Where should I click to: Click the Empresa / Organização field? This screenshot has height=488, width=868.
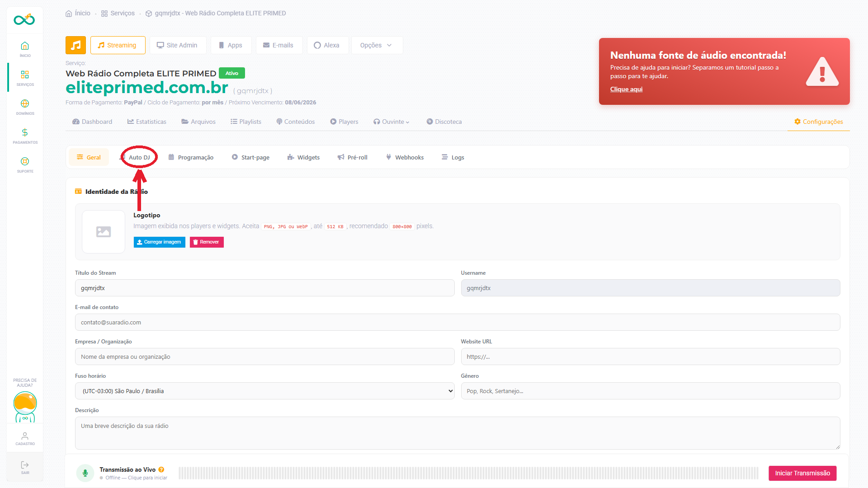tap(264, 357)
